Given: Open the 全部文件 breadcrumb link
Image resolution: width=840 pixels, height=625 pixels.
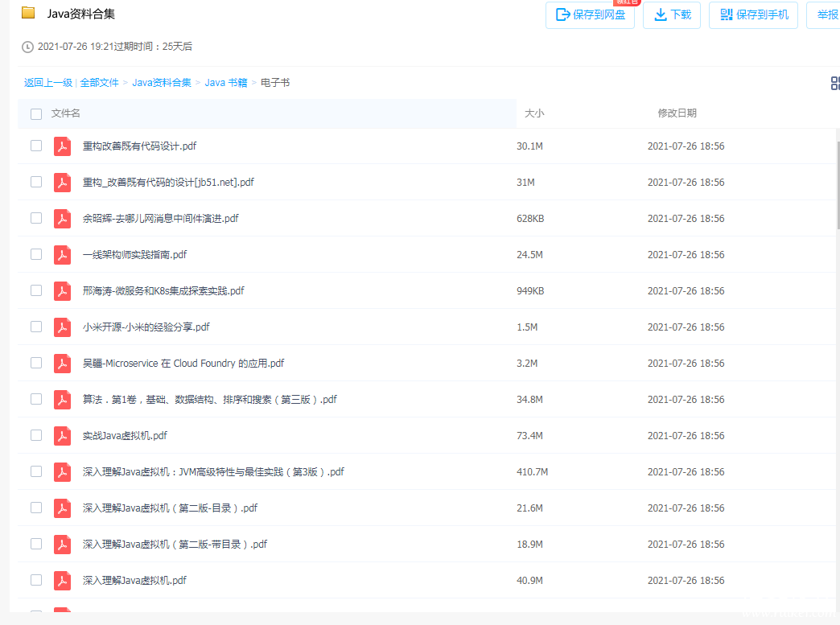Looking at the screenshot, I should click(x=100, y=83).
